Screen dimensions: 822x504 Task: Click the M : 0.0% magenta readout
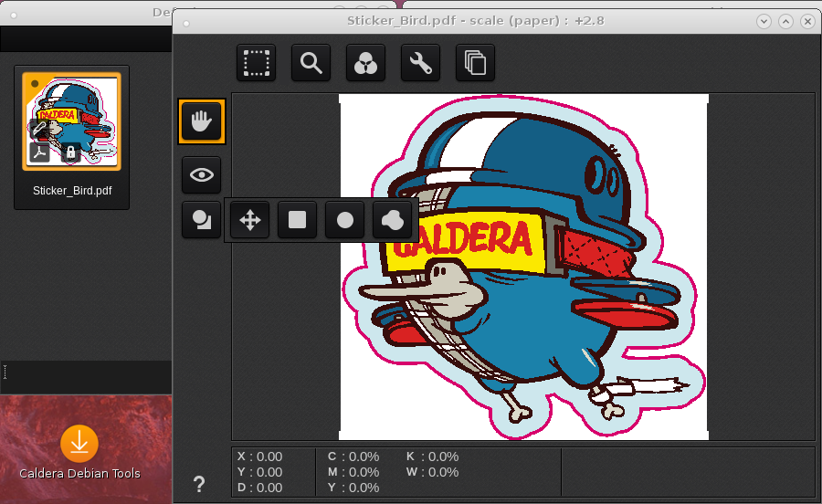[x=353, y=472]
